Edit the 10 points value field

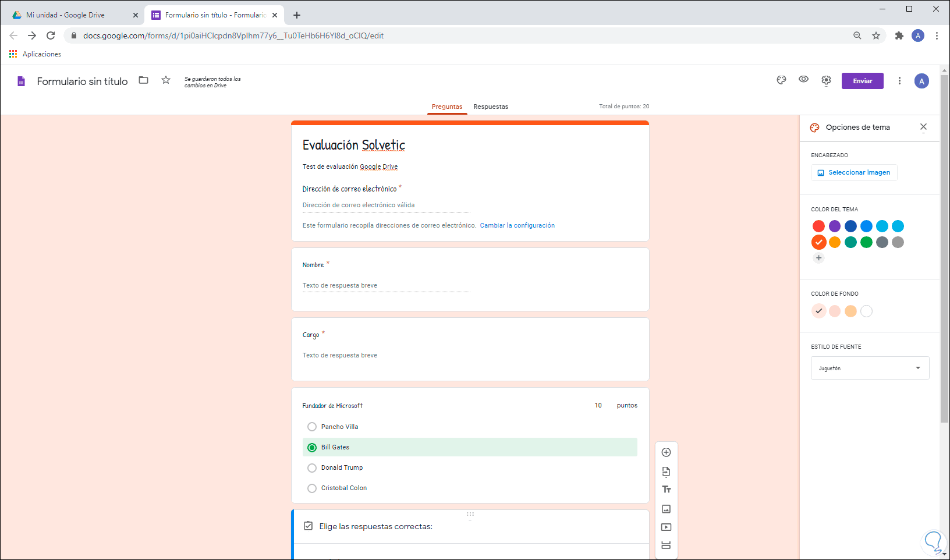[598, 405]
